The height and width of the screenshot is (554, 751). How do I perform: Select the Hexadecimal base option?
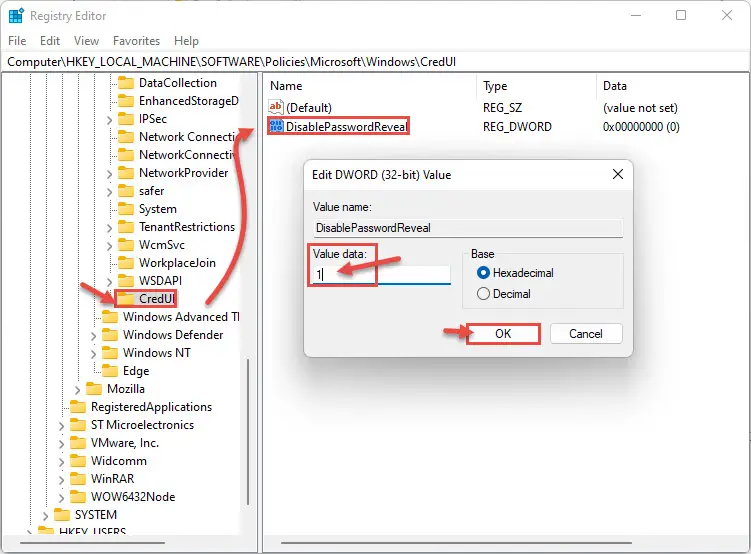(483, 273)
